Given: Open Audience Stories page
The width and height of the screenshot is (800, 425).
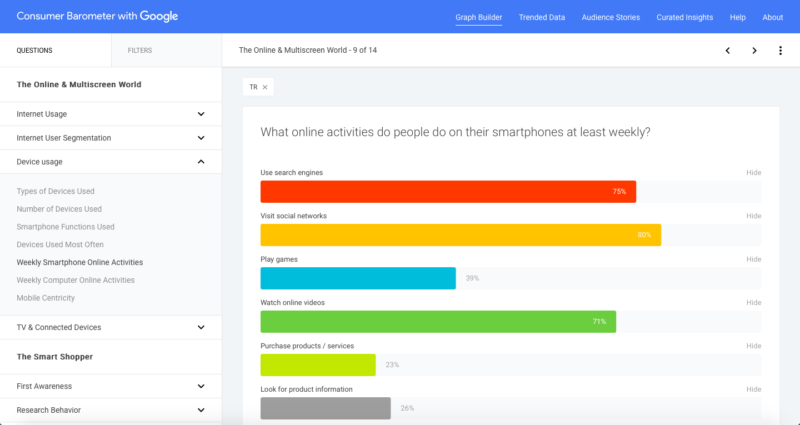Looking at the screenshot, I should pyautogui.click(x=609, y=17).
